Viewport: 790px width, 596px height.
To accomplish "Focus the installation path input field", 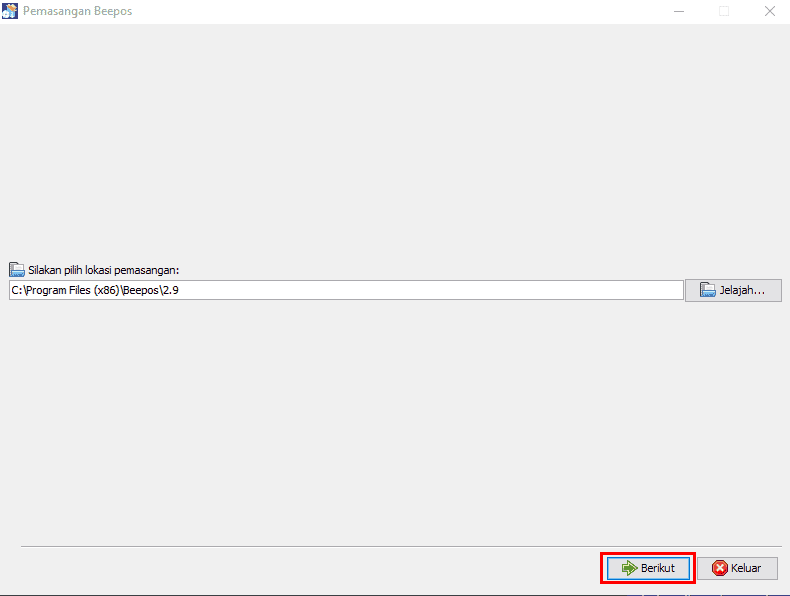I will click(x=346, y=290).
